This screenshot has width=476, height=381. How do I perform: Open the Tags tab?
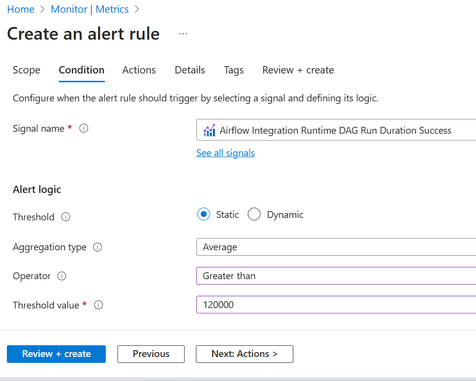[234, 70]
